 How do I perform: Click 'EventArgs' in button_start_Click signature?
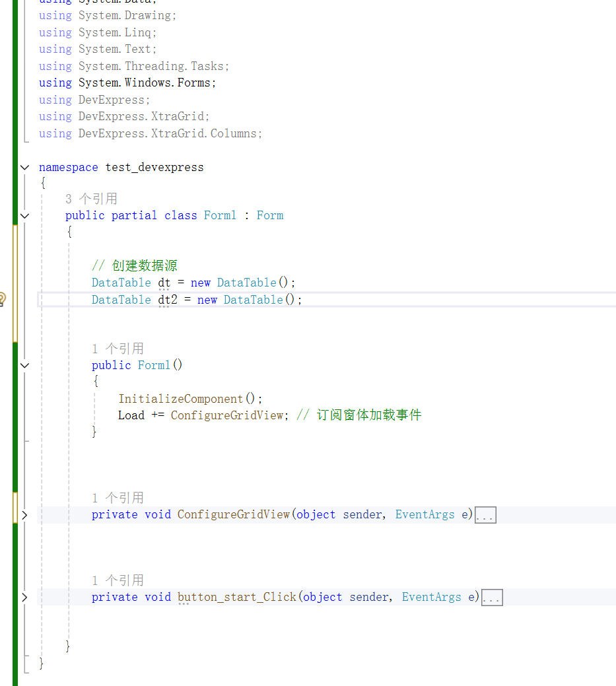(431, 598)
